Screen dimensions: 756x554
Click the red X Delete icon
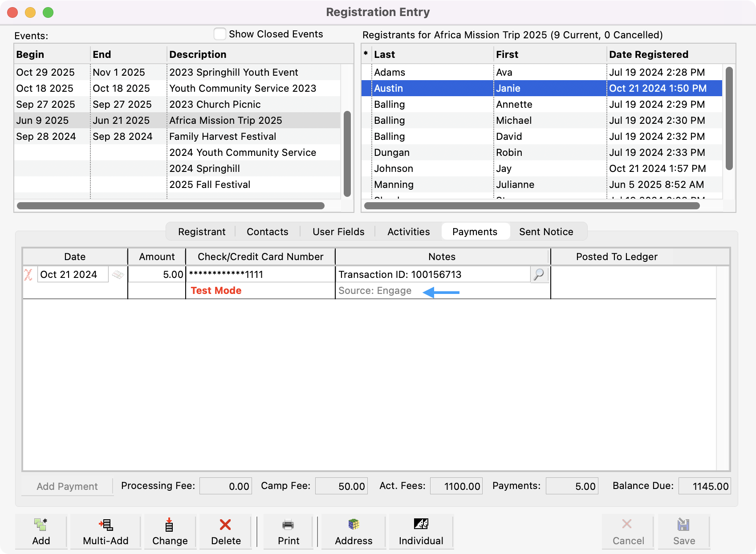225,531
